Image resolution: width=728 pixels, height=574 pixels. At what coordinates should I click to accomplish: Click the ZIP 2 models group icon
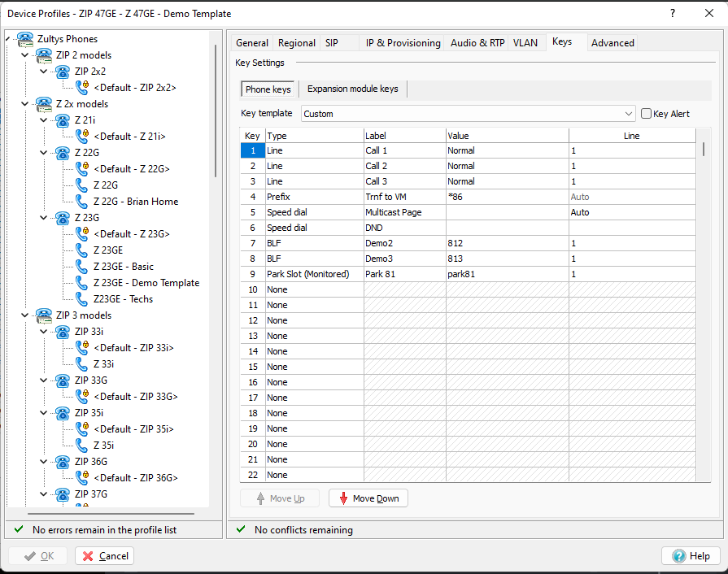(44, 55)
